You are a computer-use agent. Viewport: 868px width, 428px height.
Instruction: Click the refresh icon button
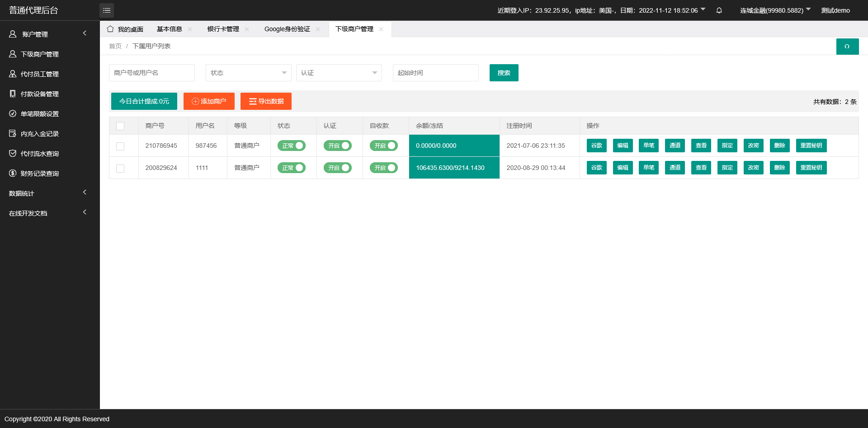pyautogui.click(x=847, y=47)
